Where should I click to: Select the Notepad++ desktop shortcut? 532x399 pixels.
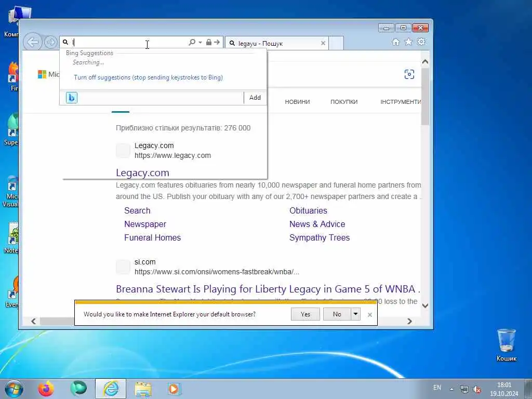11,238
